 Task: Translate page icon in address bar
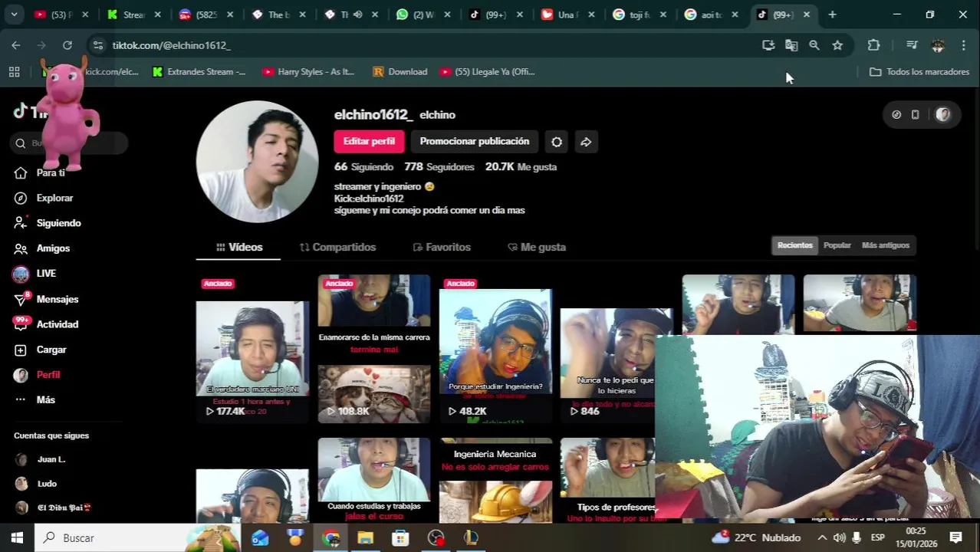tap(791, 45)
